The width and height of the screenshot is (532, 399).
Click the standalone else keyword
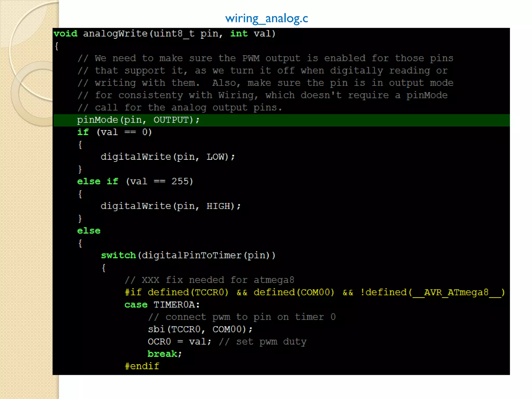(89, 231)
